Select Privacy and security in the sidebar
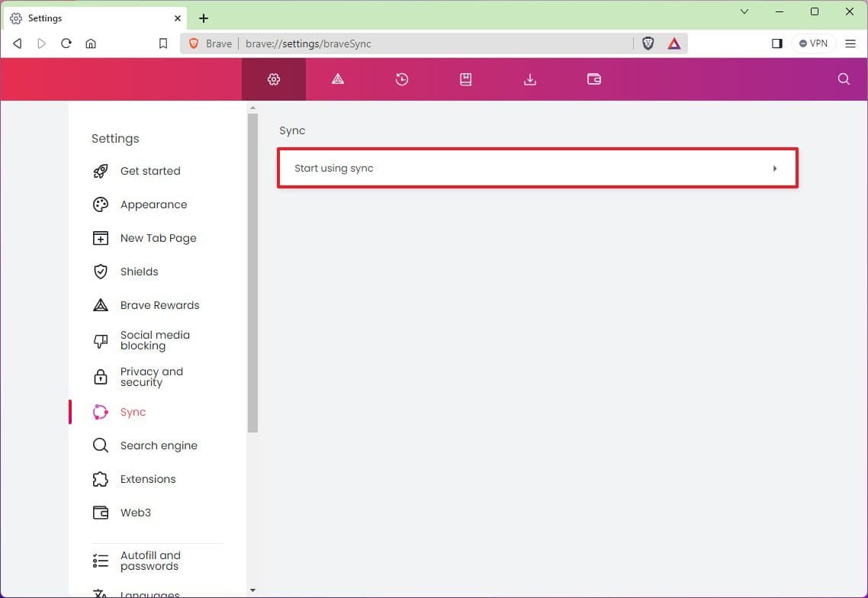The height and width of the screenshot is (598, 868). (x=152, y=376)
